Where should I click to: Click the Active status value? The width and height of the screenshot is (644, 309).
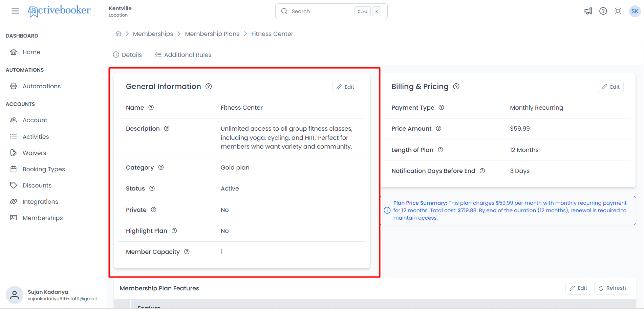(x=230, y=189)
